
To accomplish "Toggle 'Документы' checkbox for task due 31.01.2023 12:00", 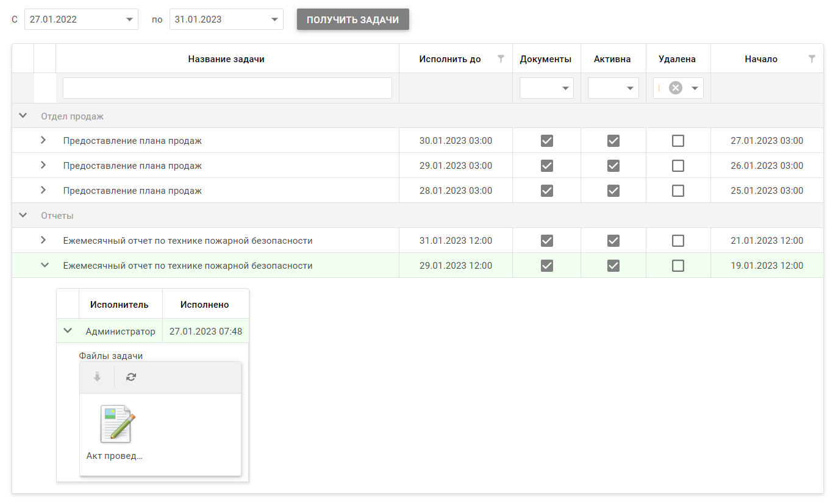I will pyautogui.click(x=546, y=241).
